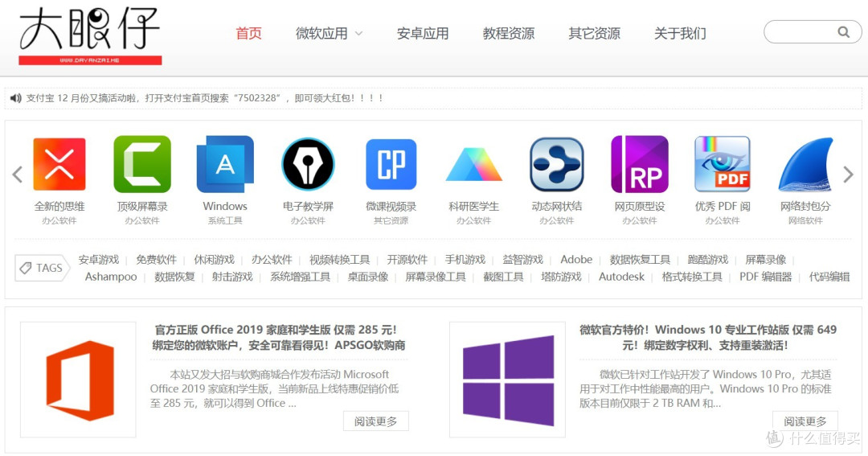The image size is (868, 456).
Task: Select the Ashampoo tag
Action: click(x=111, y=277)
